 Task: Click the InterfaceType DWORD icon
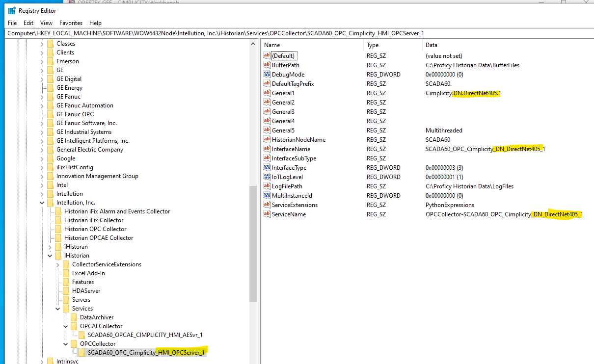[267, 167]
